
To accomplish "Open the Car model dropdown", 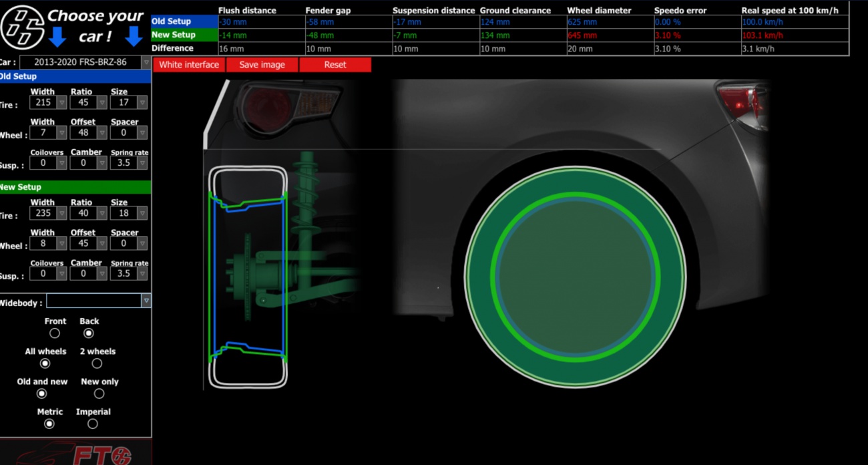I will click(85, 62).
